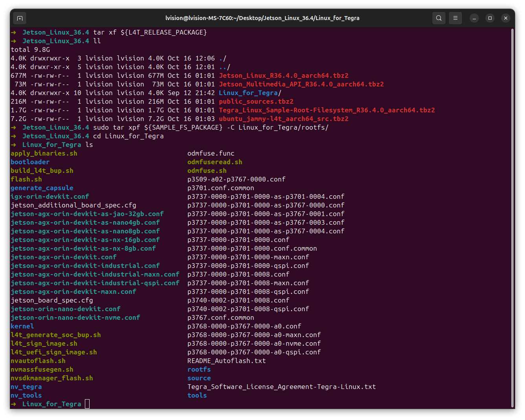Image resolution: width=525 pixels, height=420 pixels.
Task: Click odmfuse.sh script name
Action: 207,171
